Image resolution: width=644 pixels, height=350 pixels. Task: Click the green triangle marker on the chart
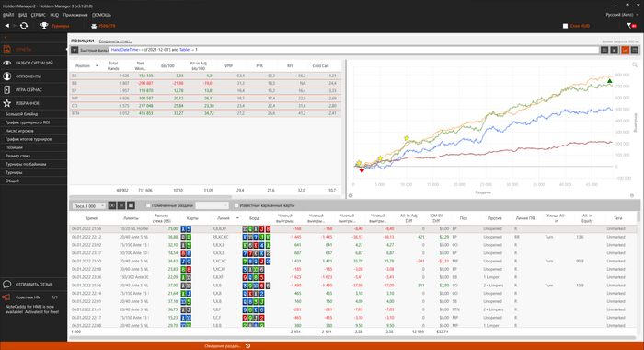coord(609,81)
